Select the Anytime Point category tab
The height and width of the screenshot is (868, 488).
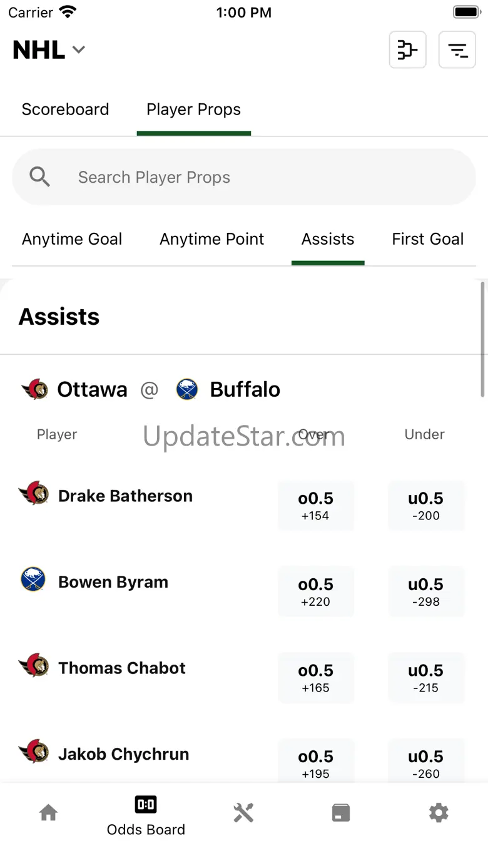(211, 239)
